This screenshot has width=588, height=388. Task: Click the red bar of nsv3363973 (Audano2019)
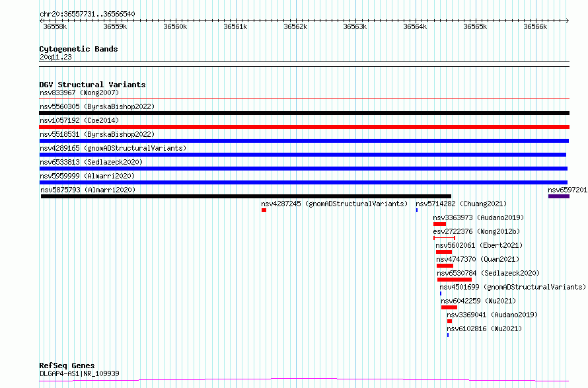pyautogui.click(x=439, y=224)
